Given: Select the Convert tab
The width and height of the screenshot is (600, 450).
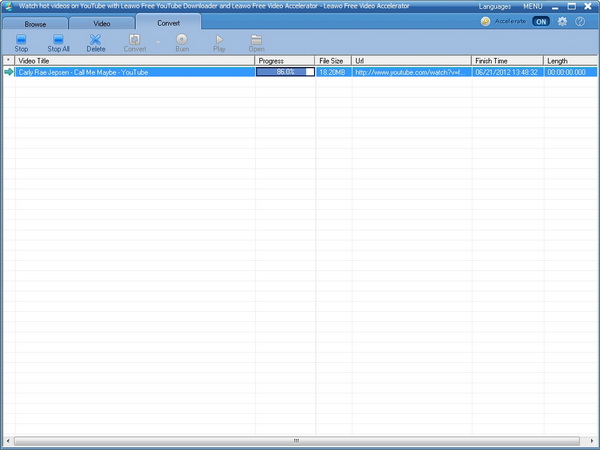Looking at the screenshot, I should click(168, 23).
